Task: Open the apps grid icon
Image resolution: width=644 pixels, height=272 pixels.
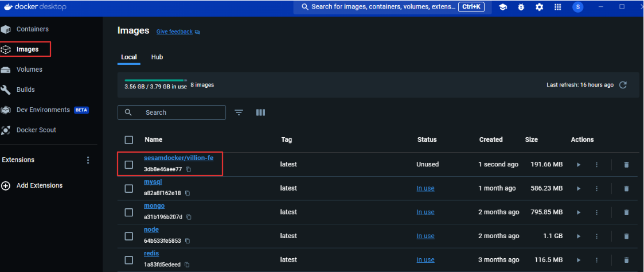Action: (557, 7)
